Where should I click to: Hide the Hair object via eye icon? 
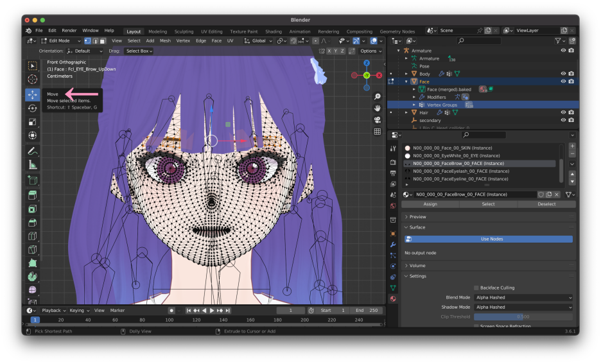[563, 112]
